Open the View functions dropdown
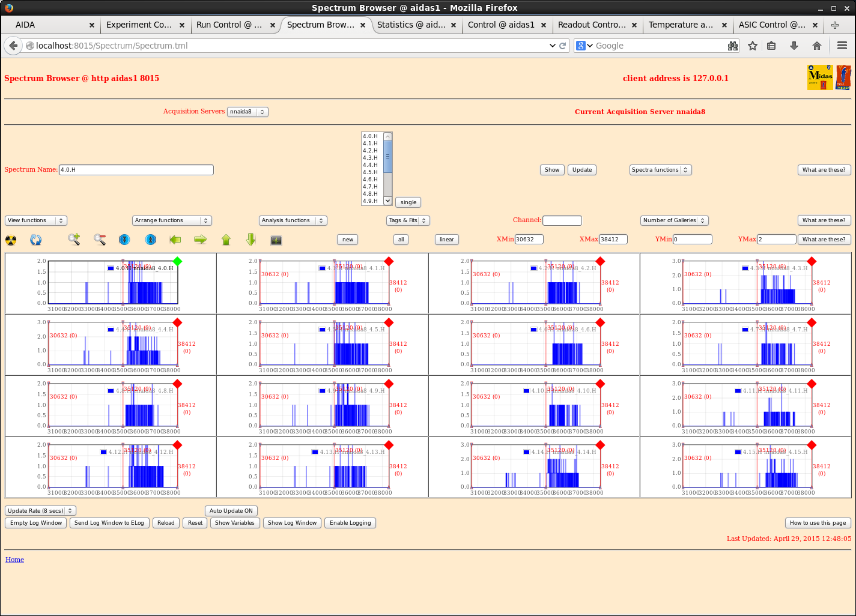856x616 pixels. point(36,220)
